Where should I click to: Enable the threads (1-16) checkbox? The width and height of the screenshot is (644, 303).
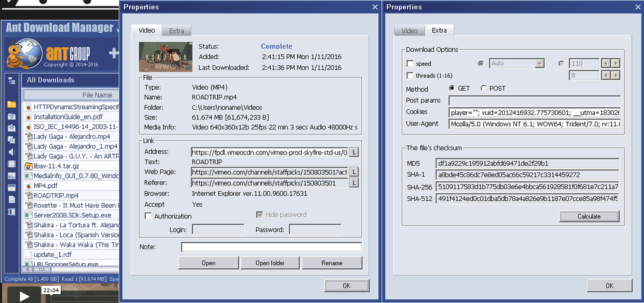(410, 76)
